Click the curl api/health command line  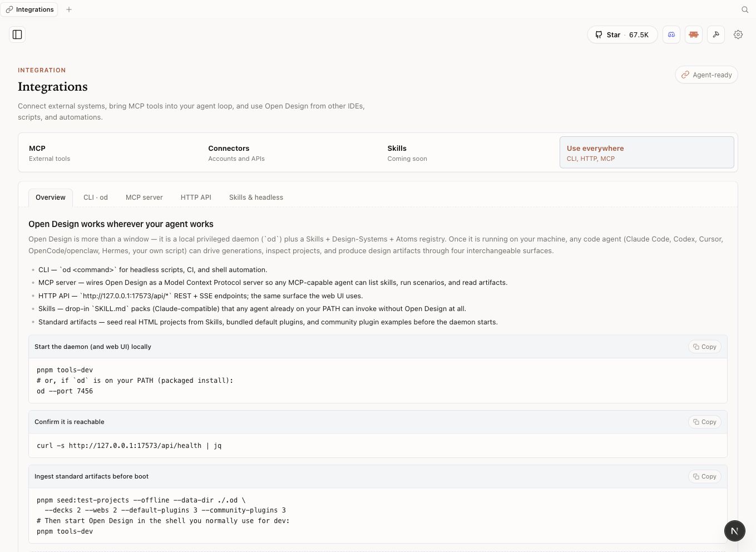pyautogui.click(x=129, y=446)
